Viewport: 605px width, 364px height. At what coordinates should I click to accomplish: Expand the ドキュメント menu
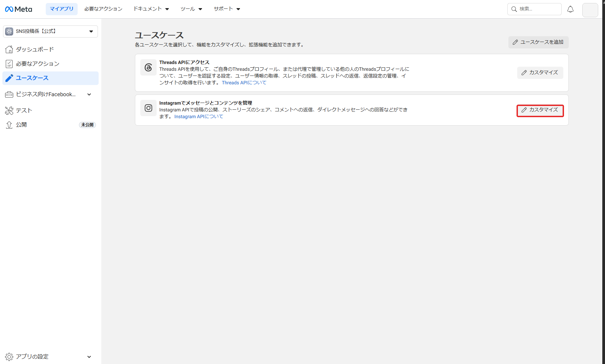[151, 9]
